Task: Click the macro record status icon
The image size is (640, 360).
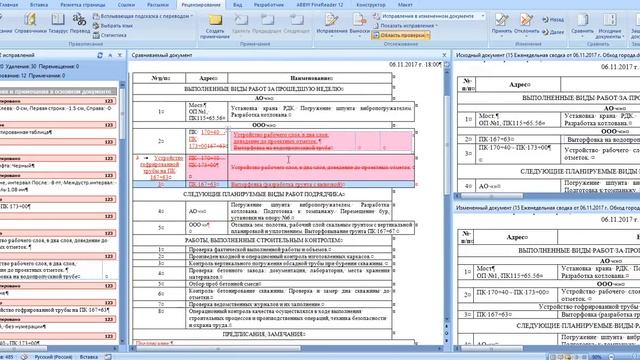Action: pyautogui.click(x=108, y=357)
